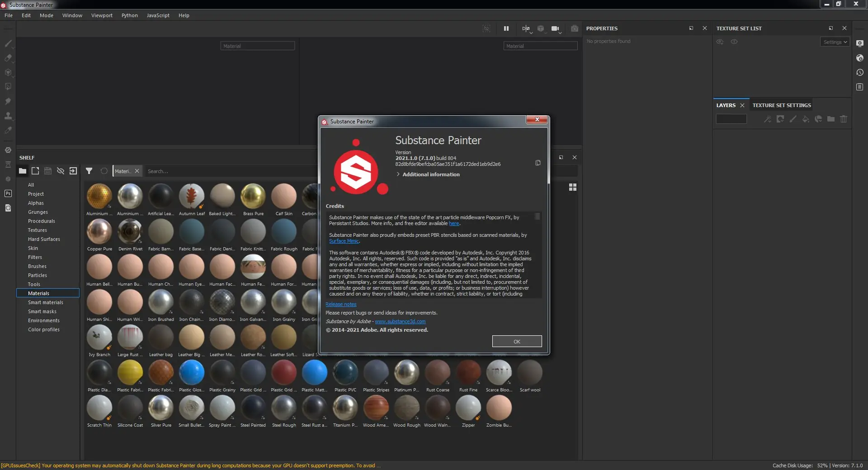Select the Smudge tool
The image size is (868, 470).
coord(8,101)
